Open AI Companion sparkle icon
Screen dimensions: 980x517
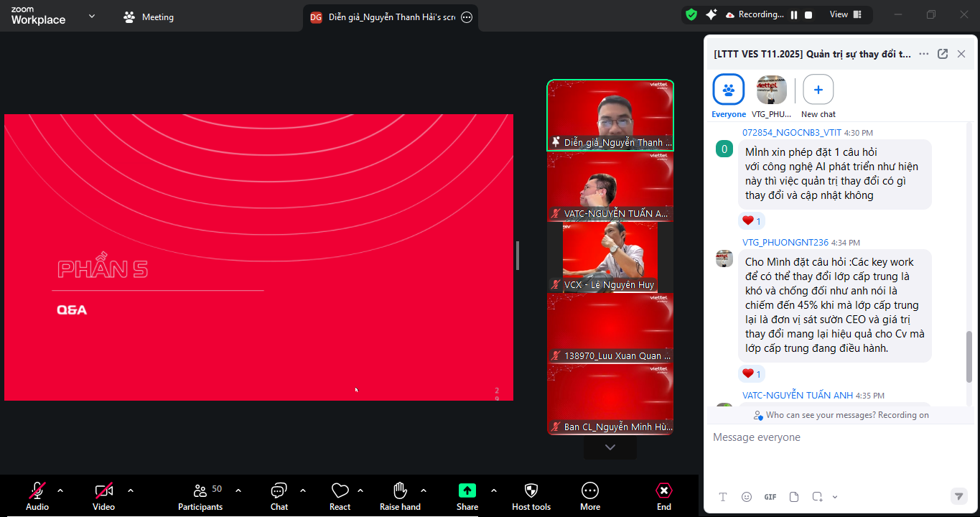711,14
